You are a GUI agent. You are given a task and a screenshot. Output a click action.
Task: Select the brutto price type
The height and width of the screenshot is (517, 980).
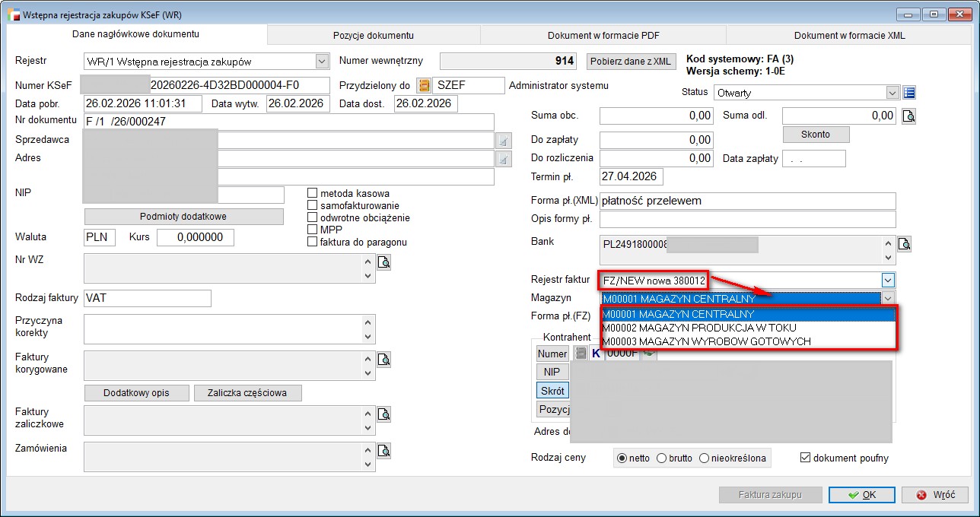click(x=661, y=458)
